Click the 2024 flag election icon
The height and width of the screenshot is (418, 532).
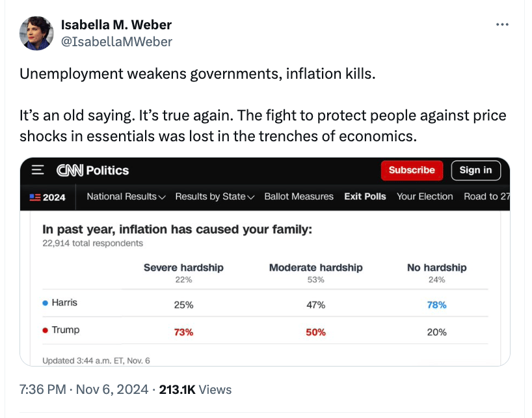point(35,197)
